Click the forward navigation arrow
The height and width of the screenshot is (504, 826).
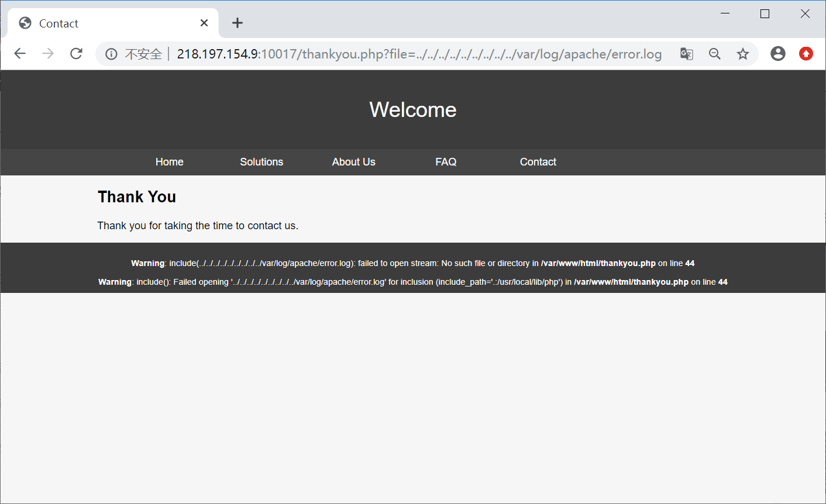[x=47, y=53]
